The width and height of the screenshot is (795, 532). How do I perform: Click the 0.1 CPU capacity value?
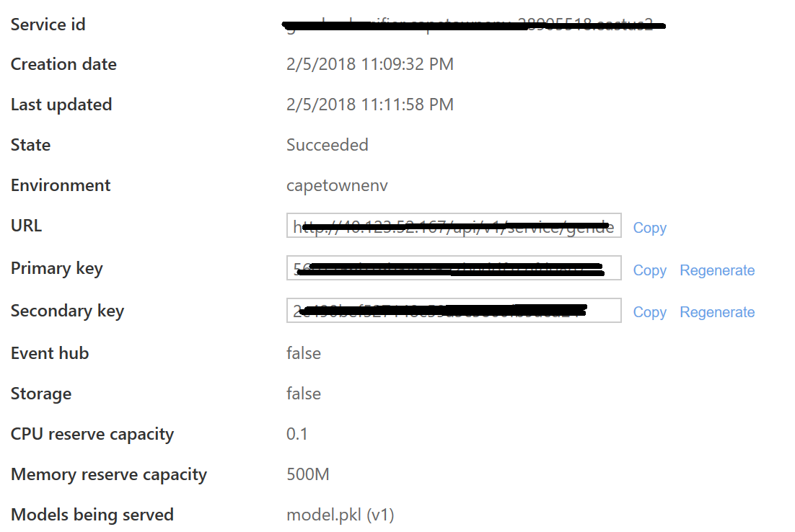tap(297, 434)
